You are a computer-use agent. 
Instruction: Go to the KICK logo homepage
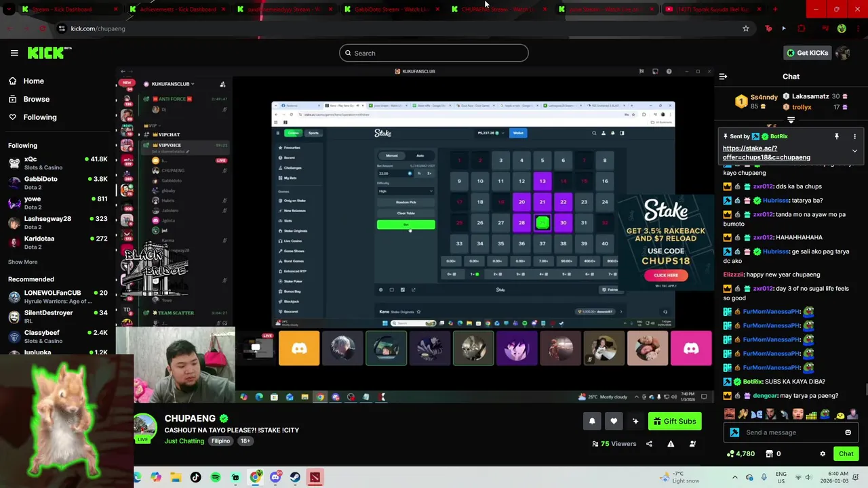click(x=50, y=53)
